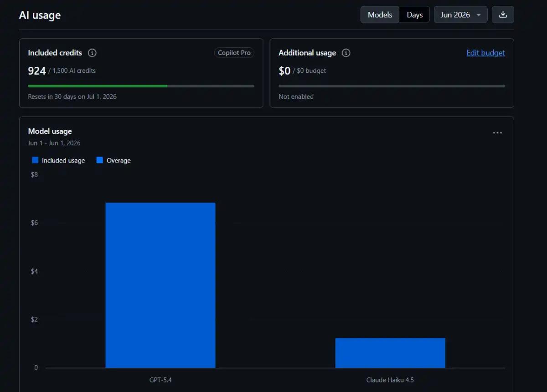This screenshot has width=547, height=392.
Task: Click Resets in 30 days text
Action: tap(72, 97)
